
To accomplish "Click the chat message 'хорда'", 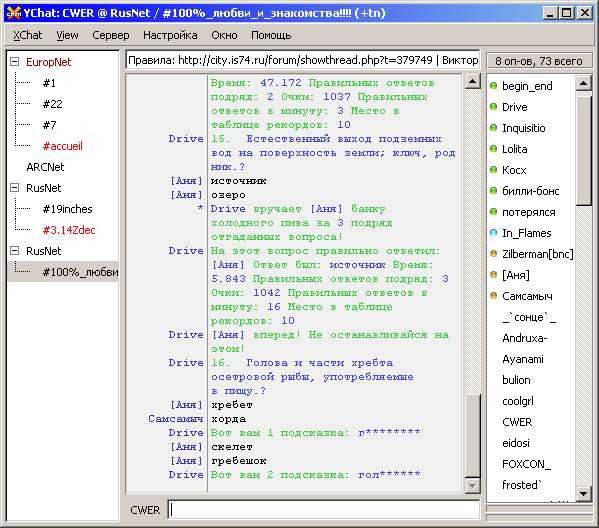I will coord(228,419).
